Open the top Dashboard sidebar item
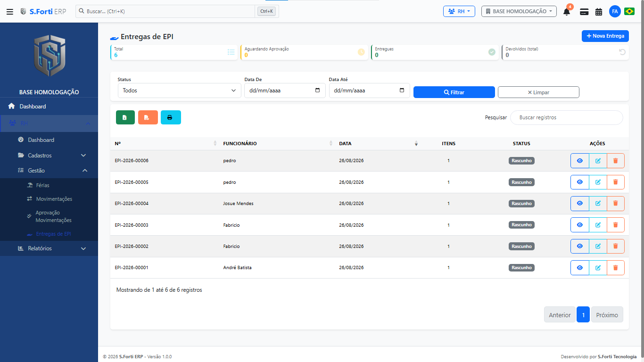Viewport: 644px width, 362px height. (49, 107)
